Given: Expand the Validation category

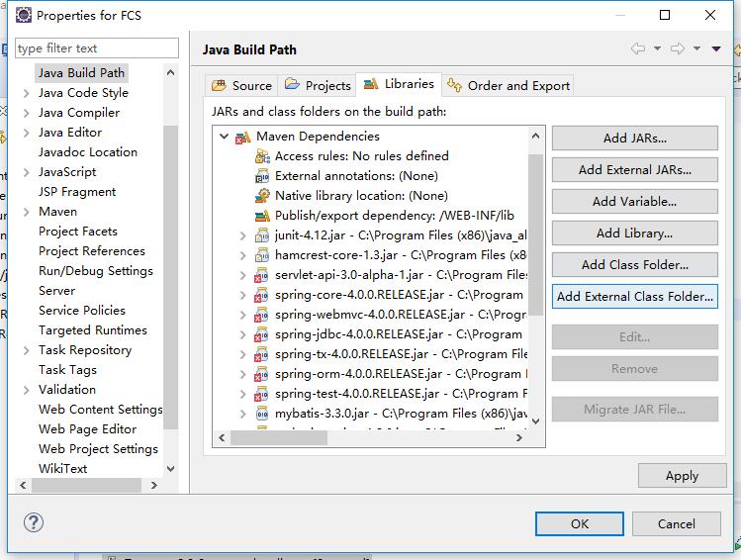Looking at the screenshot, I should [27, 390].
